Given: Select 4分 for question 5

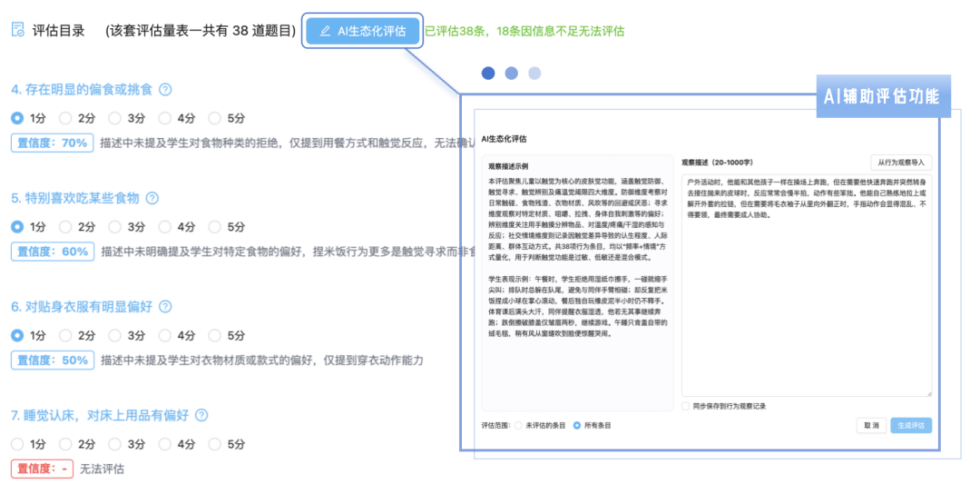Looking at the screenshot, I should (164, 226).
